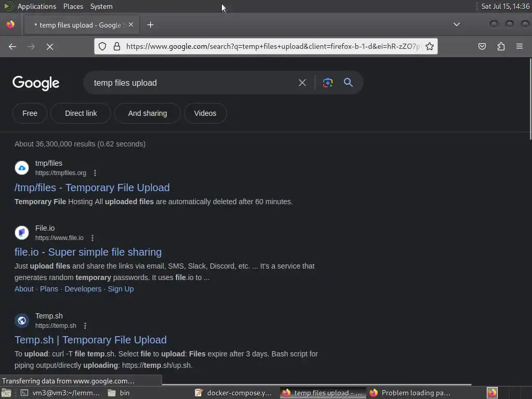Click the forward navigation arrow

click(x=31, y=46)
